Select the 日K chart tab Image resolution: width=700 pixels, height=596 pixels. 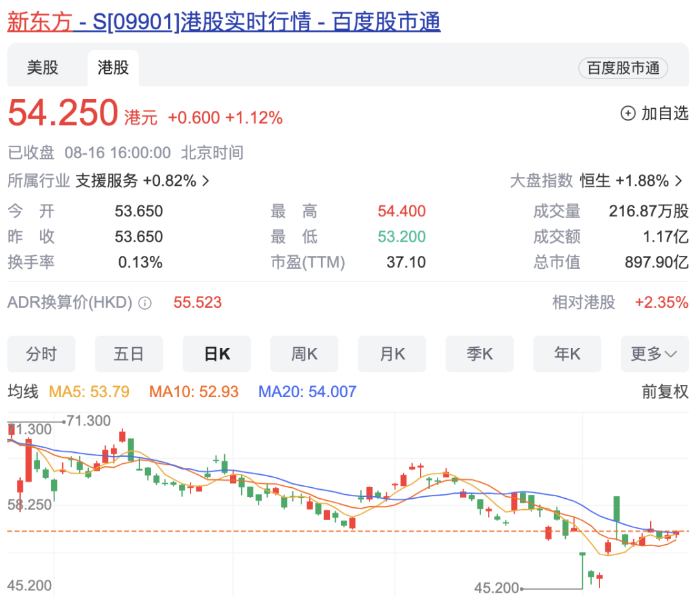[216, 354]
